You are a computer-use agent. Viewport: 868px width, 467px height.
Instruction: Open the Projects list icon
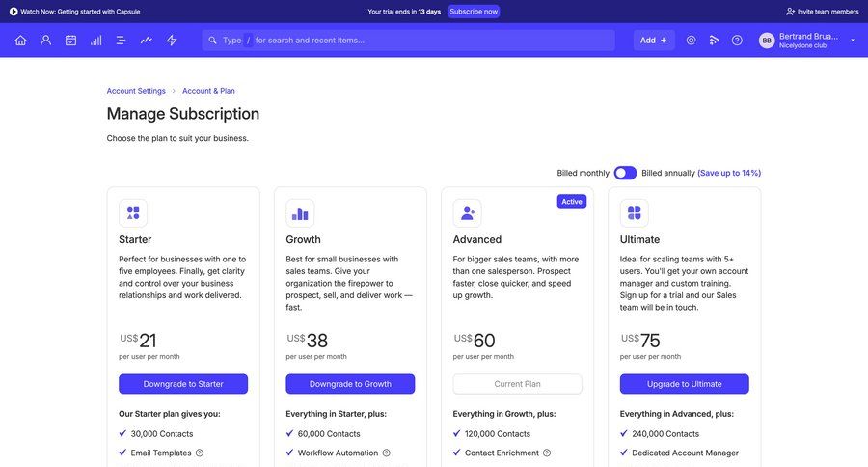(x=122, y=41)
